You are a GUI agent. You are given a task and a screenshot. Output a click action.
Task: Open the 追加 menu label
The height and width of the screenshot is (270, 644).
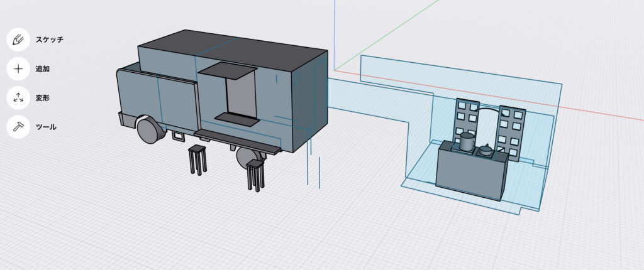[x=42, y=68]
